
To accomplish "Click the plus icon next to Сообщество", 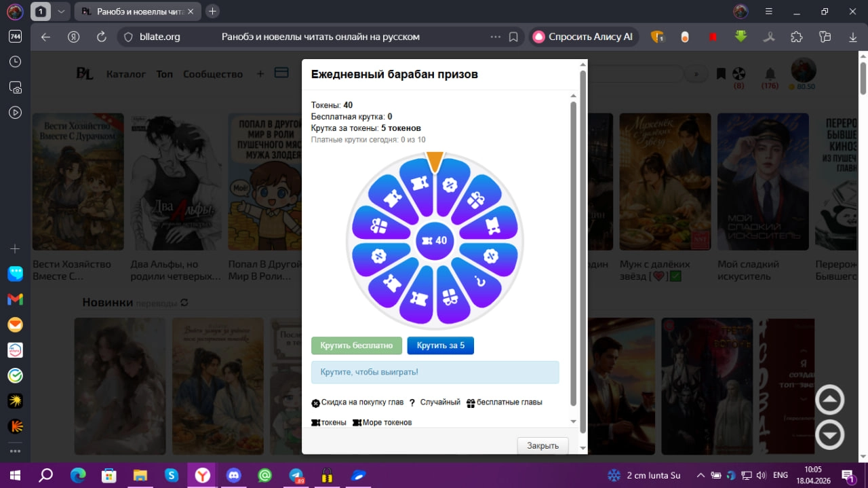I will (260, 73).
